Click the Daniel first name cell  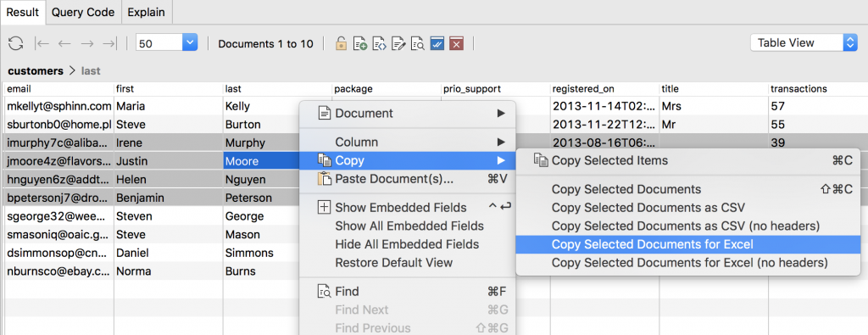pyautogui.click(x=169, y=253)
